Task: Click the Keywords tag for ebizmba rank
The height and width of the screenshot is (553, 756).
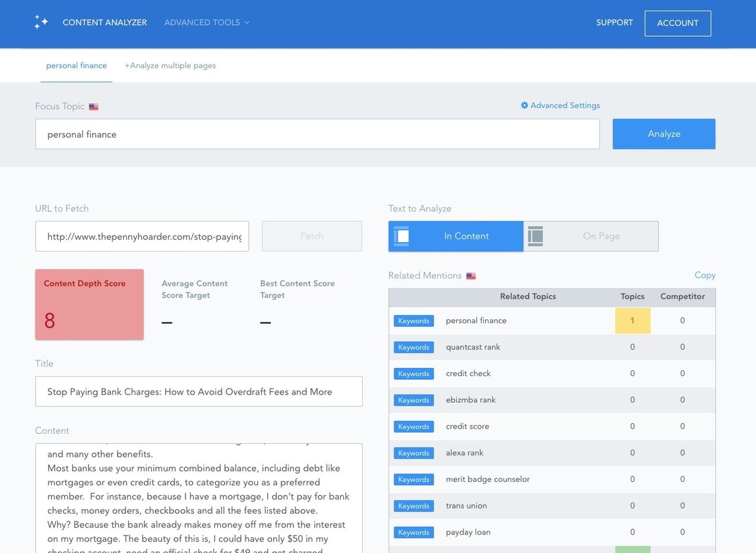Action: point(414,401)
